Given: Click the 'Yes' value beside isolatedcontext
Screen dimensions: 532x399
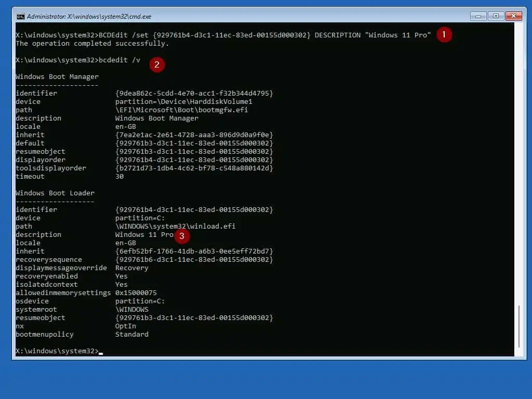Looking at the screenshot, I should pyautogui.click(x=122, y=285).
